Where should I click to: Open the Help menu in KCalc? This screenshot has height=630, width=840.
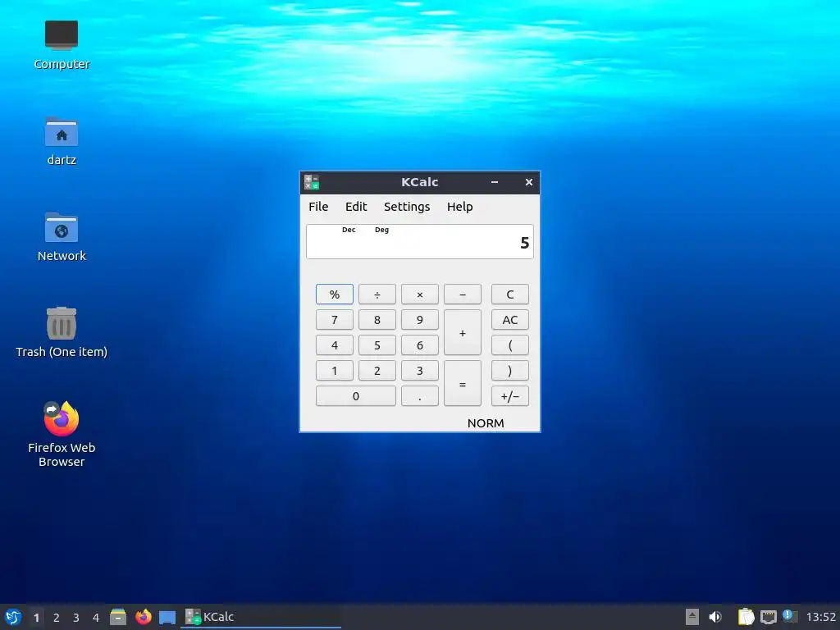[459, 207]
